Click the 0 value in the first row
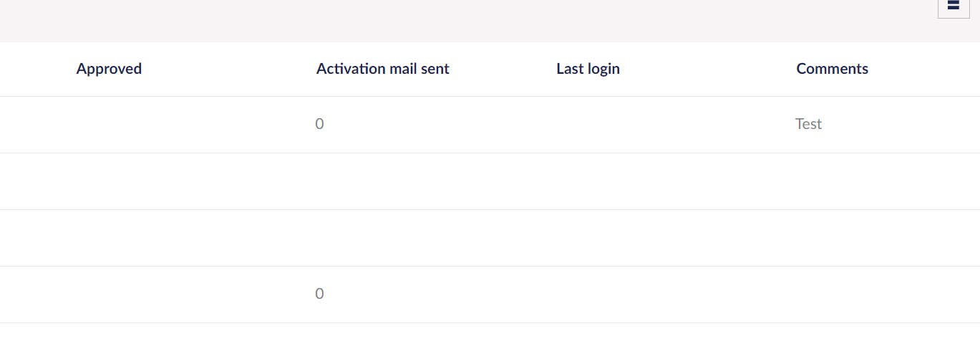Viewport: 980px width, 359px height. point(319,124)
